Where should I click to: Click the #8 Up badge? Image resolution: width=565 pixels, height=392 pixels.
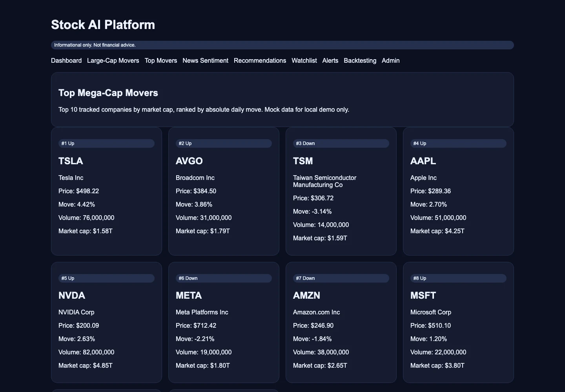[458, 278]
